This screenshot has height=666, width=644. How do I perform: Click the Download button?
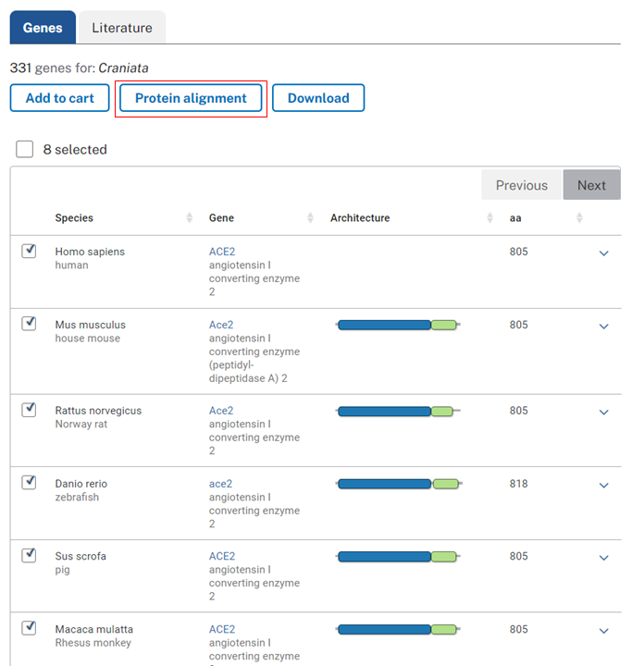pos(318,98)
